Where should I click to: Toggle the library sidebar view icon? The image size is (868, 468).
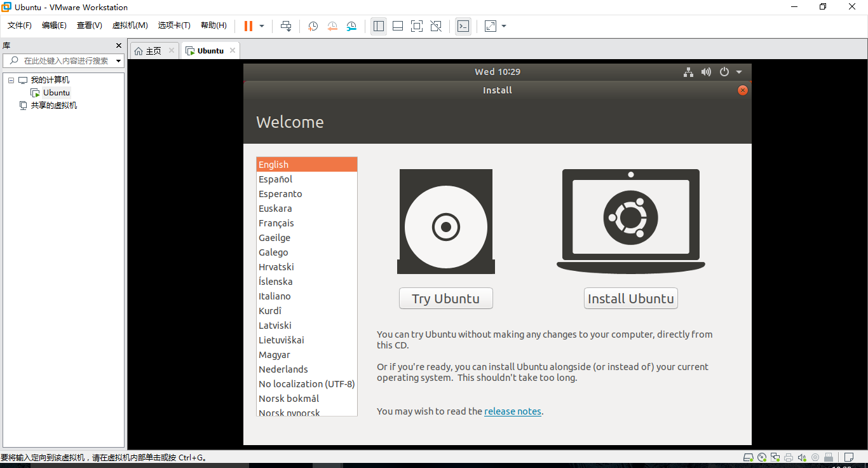(379, 26)
